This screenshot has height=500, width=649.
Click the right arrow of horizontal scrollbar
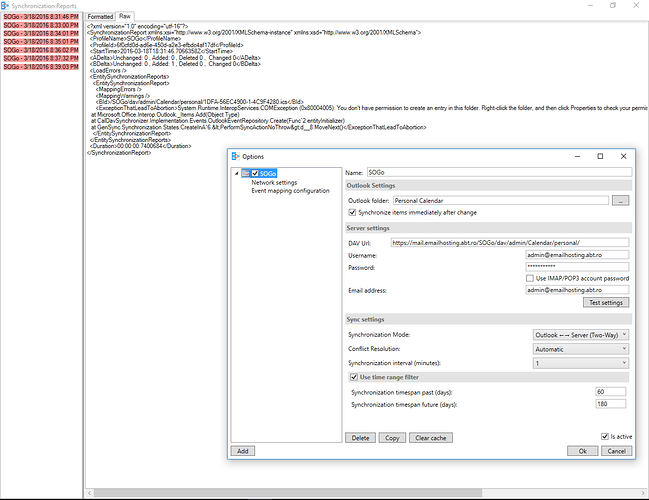643,493
